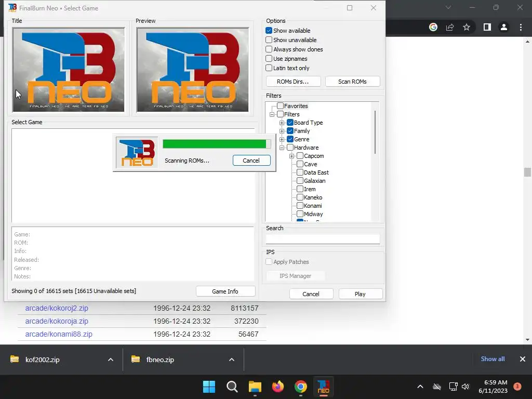
Task: Uncheck the Show available option
Action: pyautogui.click(x=269, y=31)
